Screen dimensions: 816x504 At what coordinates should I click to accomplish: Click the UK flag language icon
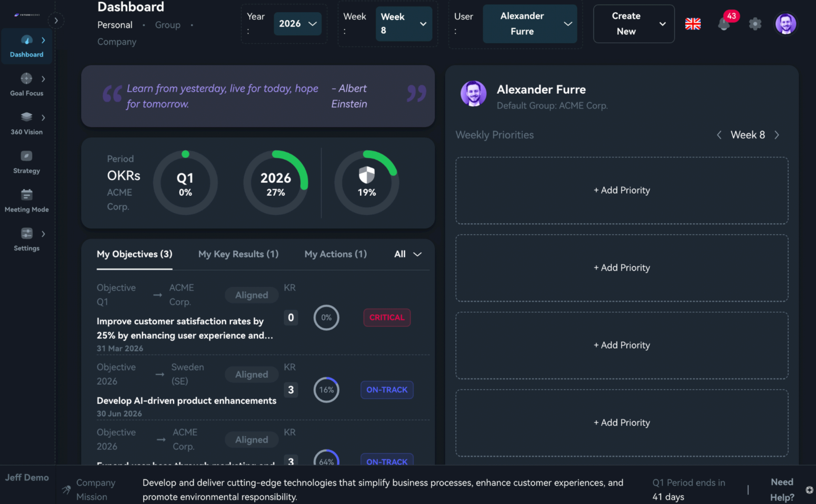click(693, 24)
